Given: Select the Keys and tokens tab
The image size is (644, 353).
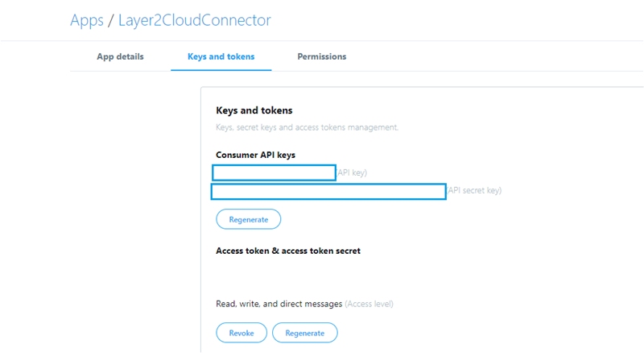Looking at the screenshot, I should click(x=221, y=56).
